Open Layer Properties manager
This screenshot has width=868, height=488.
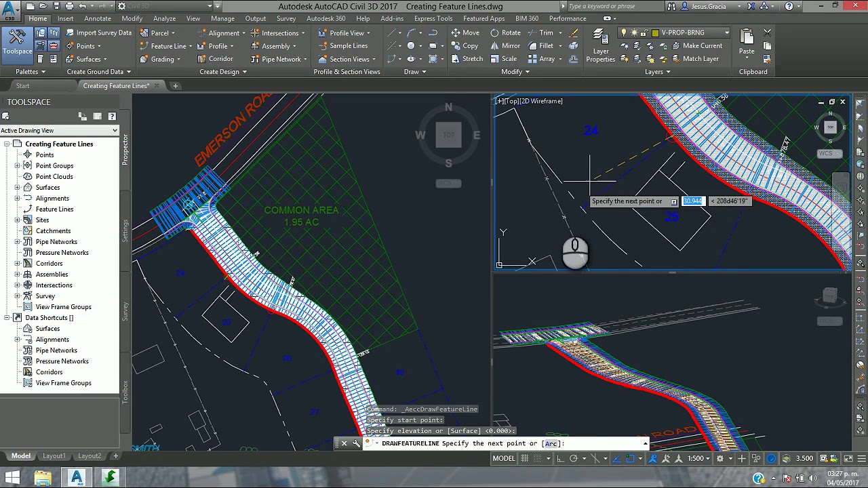[600, 45]
